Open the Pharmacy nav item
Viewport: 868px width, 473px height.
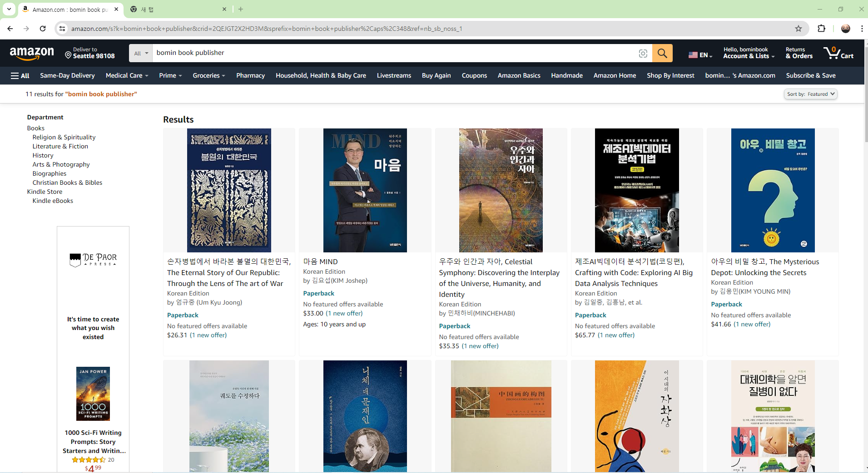250,76
